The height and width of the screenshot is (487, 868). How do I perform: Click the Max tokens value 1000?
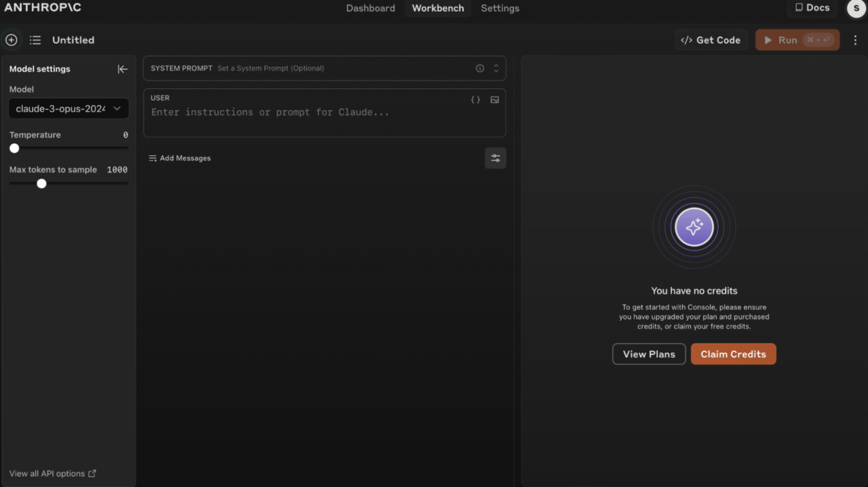tap(117, 169)
